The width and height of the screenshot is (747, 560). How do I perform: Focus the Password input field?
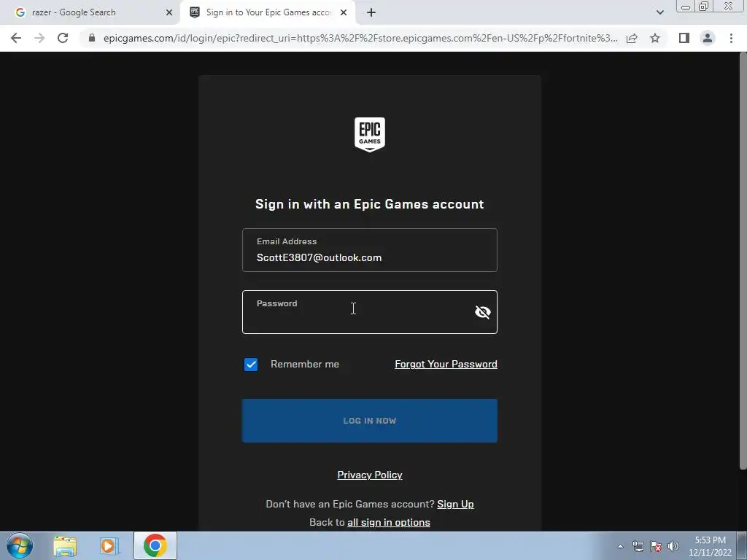(x=370, y=312)
